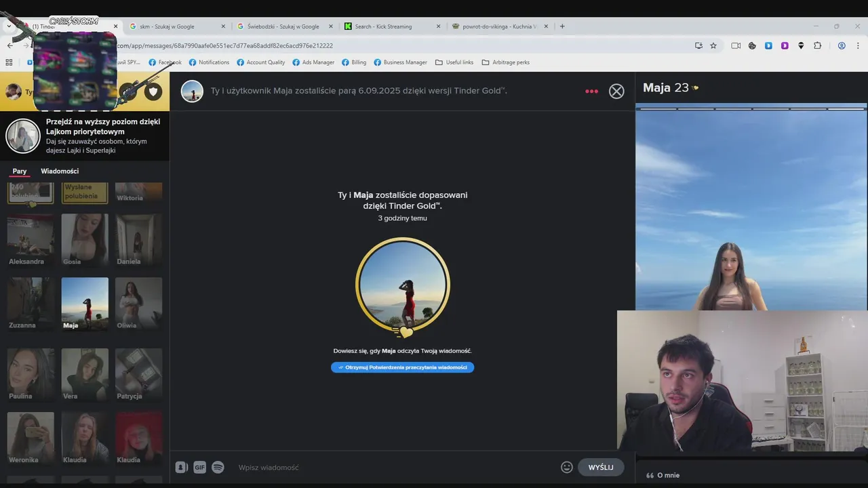Open Wiktoria's match thumbnail
868x488 pixels.
[x=138, y=193]
